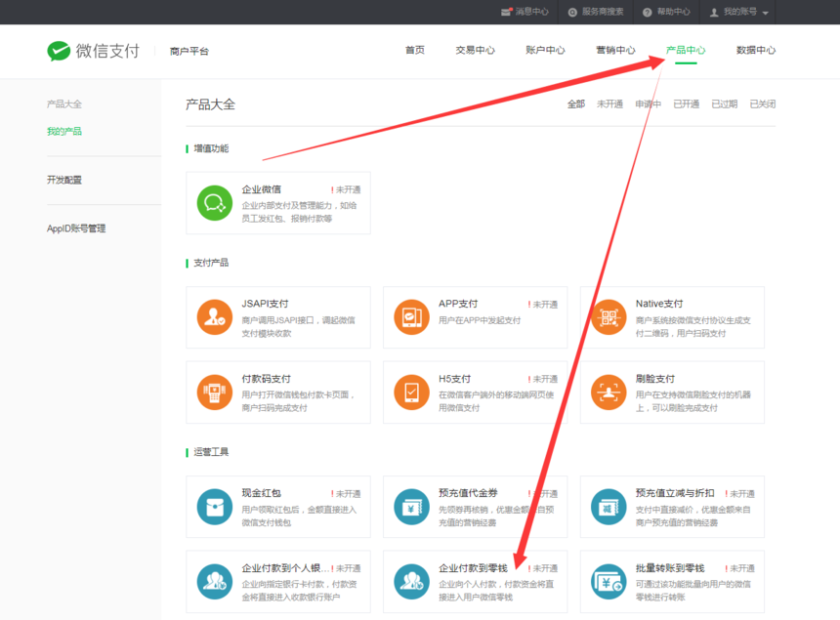Select the Native支付 QR code icon
This screenshot has width=840, height=620.
tap(609, 317)
